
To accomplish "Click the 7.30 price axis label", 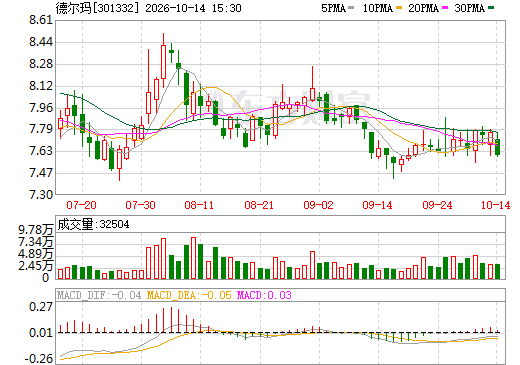I will [41, 194].
